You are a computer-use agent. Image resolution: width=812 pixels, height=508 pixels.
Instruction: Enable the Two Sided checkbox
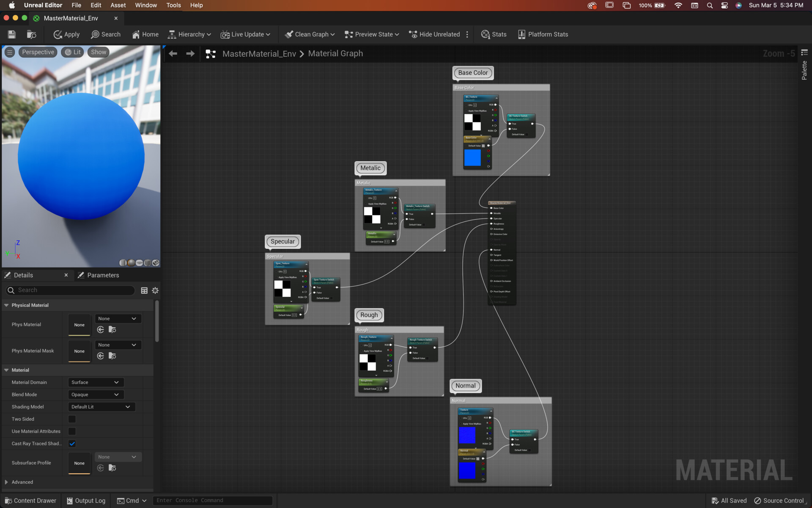pyautogui.click(x=72, y=419)
